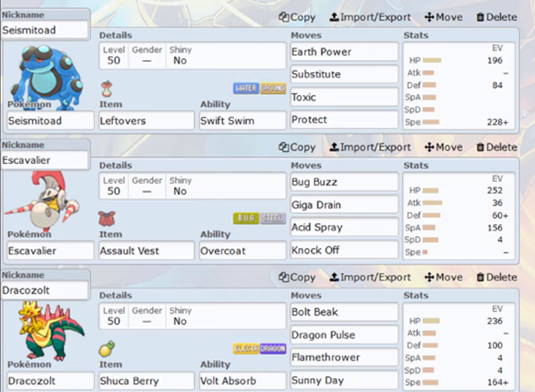Select the Toxic move slot

[344, 97]
